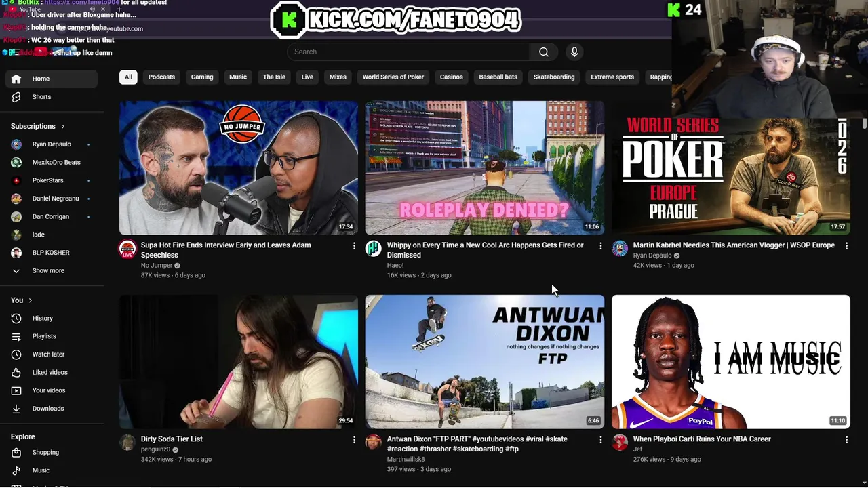This screenshot has height=488, width=868.
Task: Select the Gaming filter chip
Action: click(202, 77)
